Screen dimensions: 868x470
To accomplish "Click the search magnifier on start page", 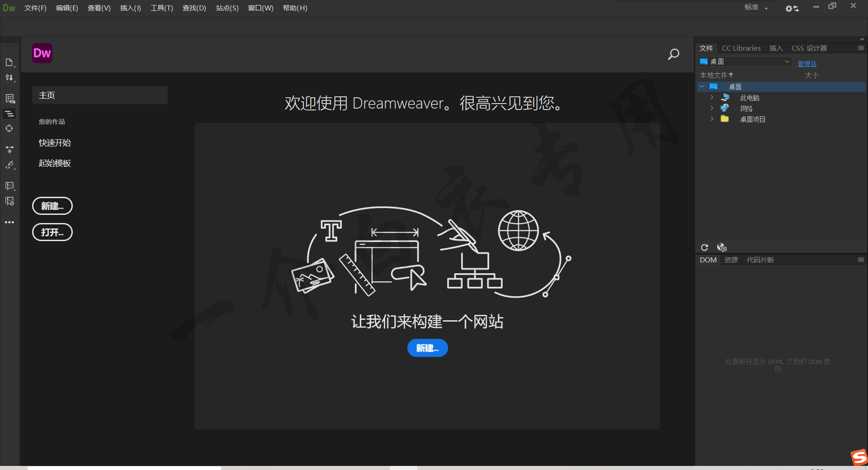I will tap(674, 54).
